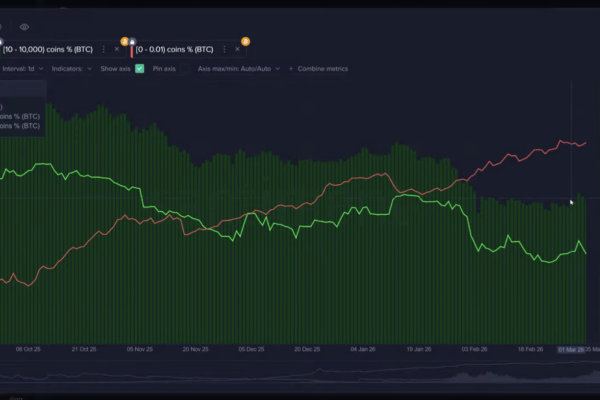Open the Interval 1d dropdown

point(20,69)
